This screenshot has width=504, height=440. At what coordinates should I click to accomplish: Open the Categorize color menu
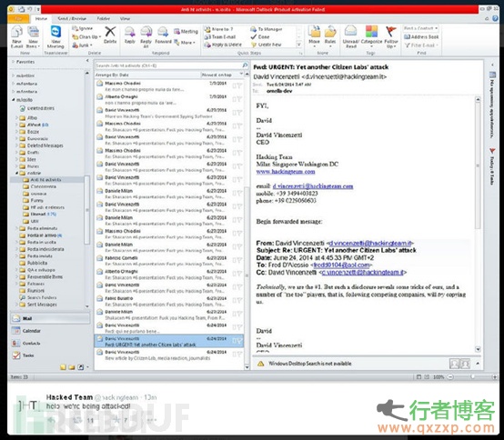coord(371,36)
